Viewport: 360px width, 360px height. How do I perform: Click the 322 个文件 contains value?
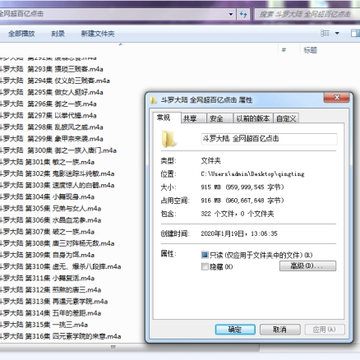pos(237,214)
